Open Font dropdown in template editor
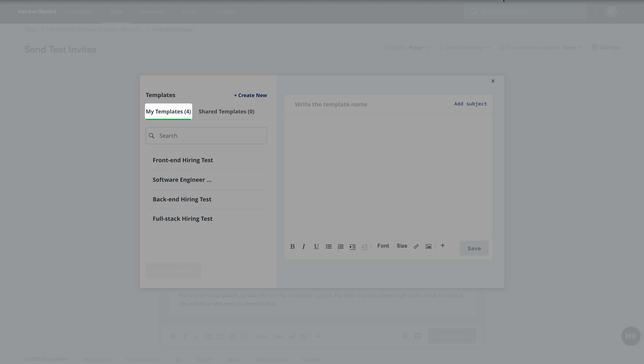 [x=383, y=246]
